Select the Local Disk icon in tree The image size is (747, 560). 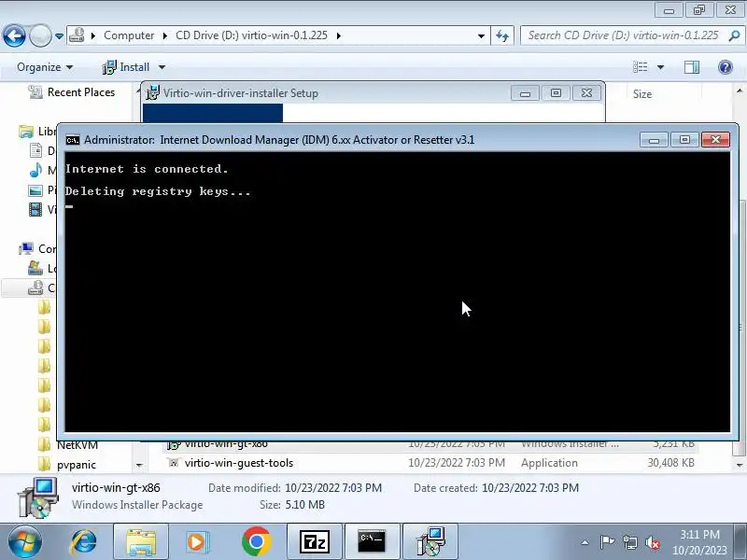pyautogui.click(x=35, y=268)
